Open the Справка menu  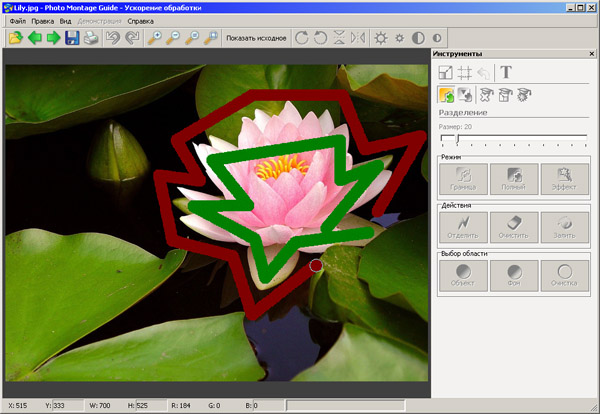coord(140,20)
